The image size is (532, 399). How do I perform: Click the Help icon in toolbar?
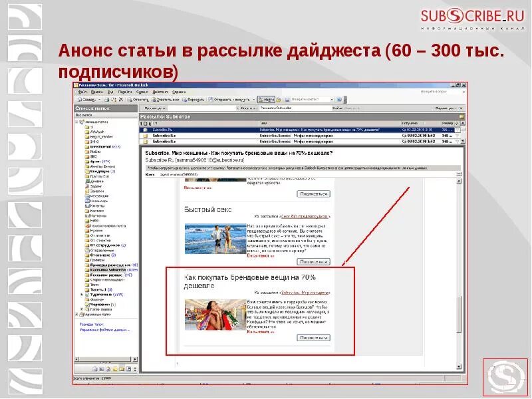tap(339, 100)
